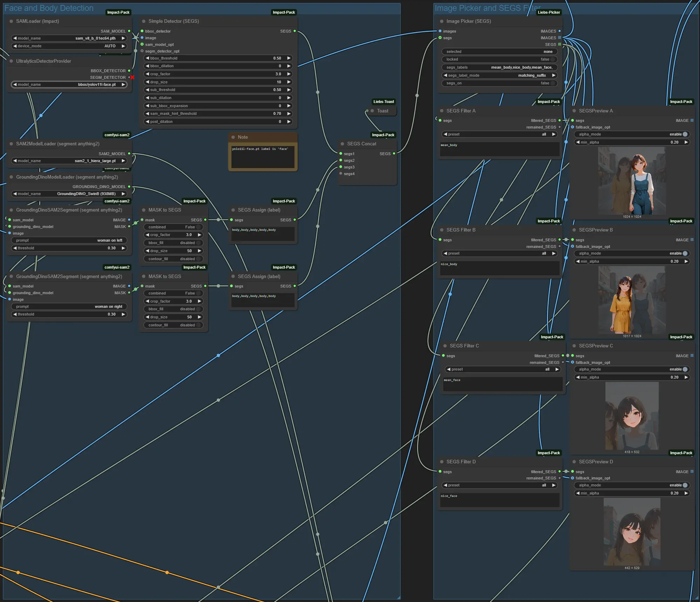Click the grid icon beside Image Picker's SEGS output
Viewport: 700px width, 602px height.
point(559,44)
